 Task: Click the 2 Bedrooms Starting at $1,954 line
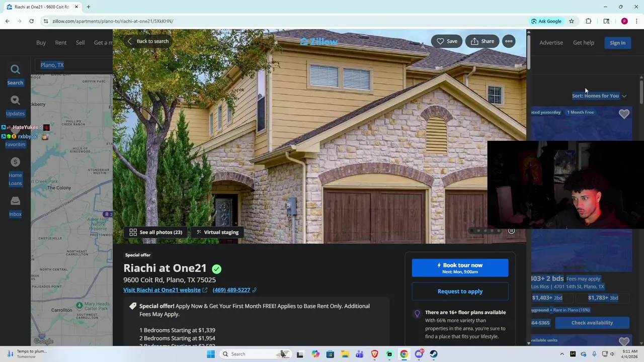[x=177, y=338]
